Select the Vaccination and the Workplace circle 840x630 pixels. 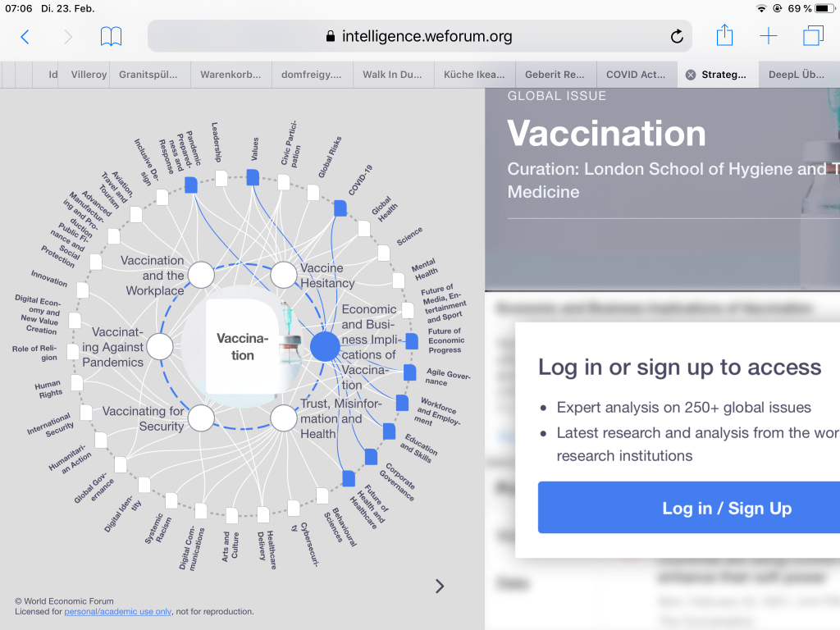(201, 275)
